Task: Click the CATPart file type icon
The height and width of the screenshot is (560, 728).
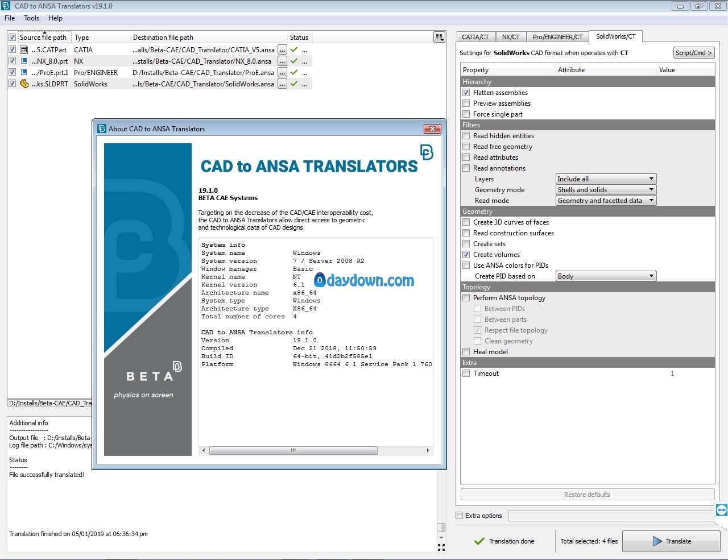Action: coord(24,50)
